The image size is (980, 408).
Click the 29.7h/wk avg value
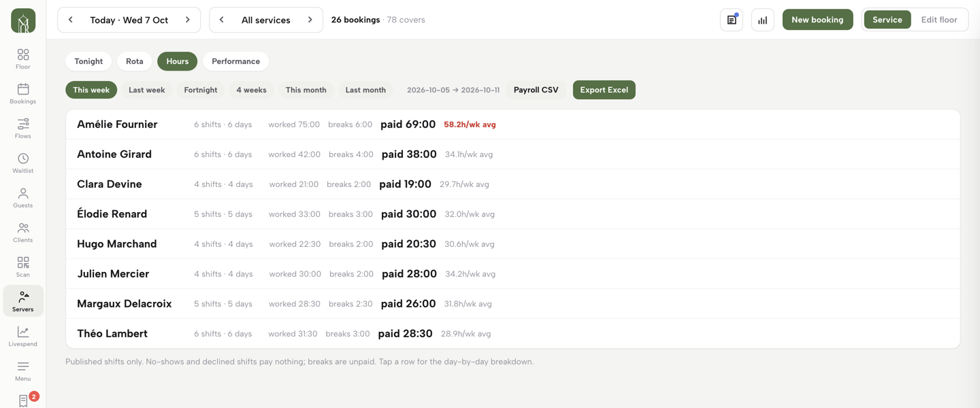tap(464, 184)
